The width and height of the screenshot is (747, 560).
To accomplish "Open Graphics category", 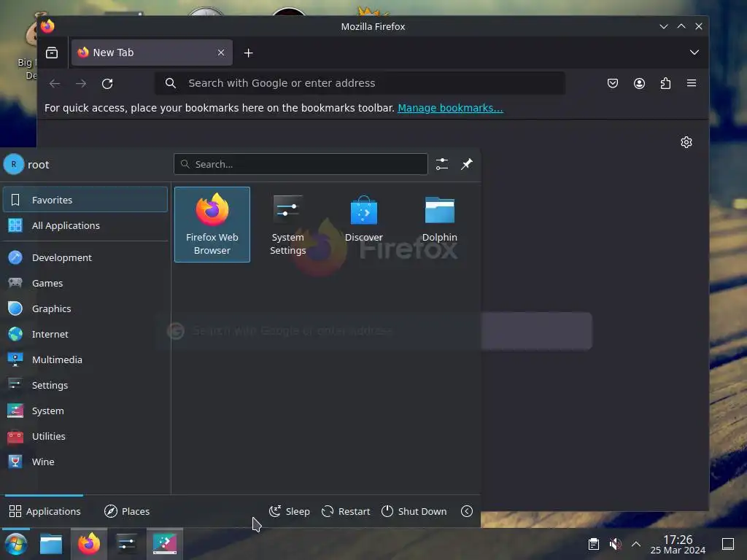I will coord(85,308).
